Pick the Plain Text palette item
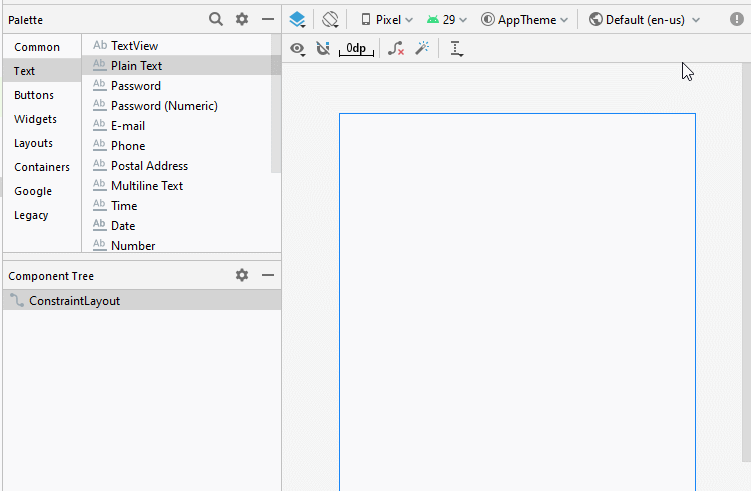The width and height of the screenshot is (751, 491). [176, 66]
